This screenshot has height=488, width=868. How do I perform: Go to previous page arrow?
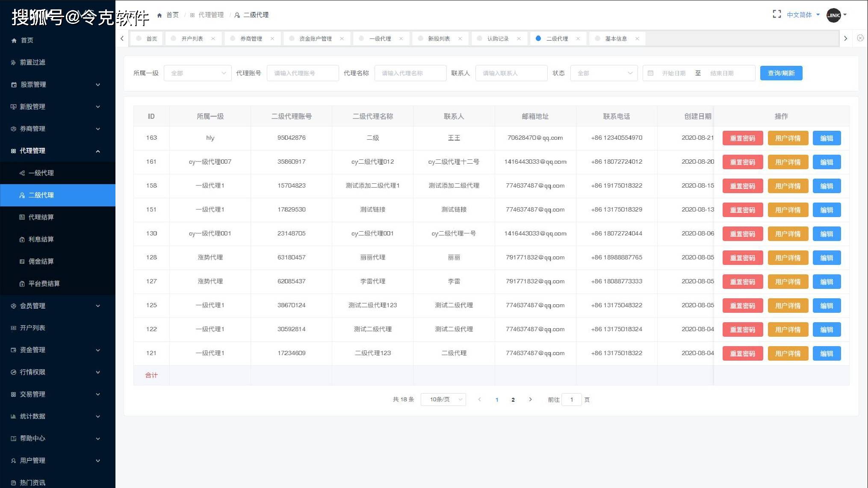point(480,400)
